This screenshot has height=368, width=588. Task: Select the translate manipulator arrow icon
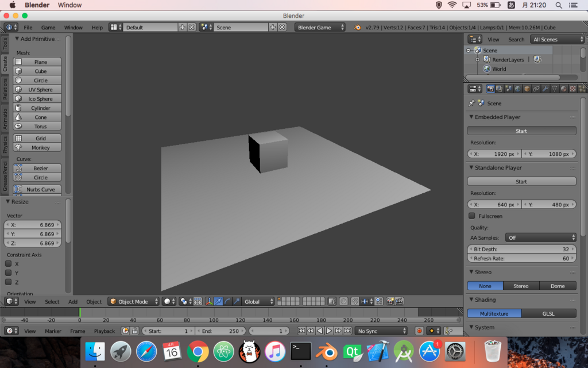point(218,301)
